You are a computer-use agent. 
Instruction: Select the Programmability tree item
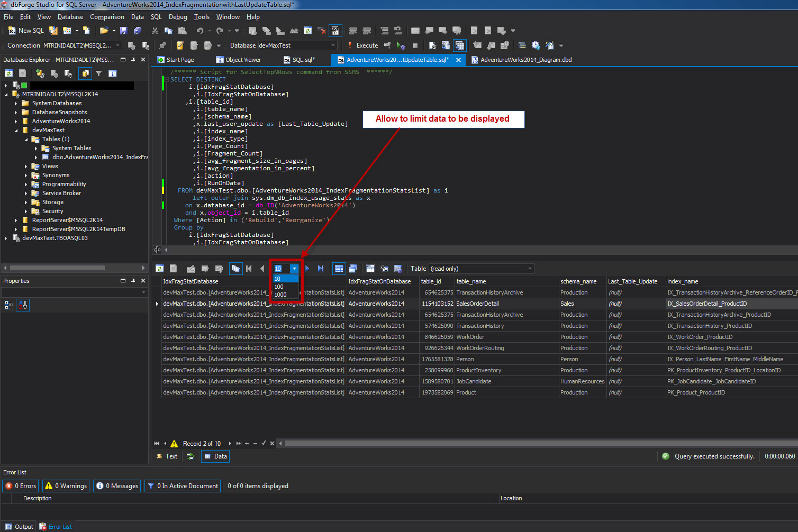(x=64, y=184)
